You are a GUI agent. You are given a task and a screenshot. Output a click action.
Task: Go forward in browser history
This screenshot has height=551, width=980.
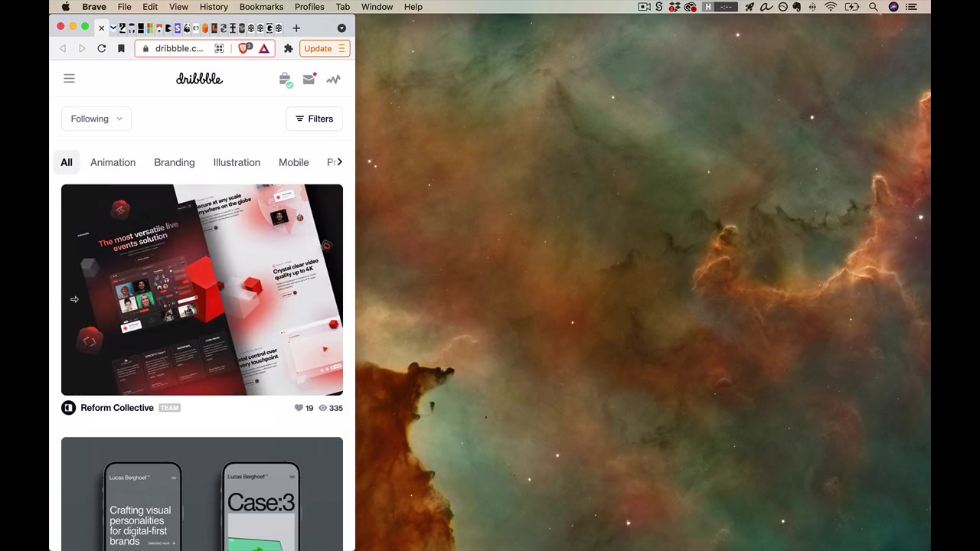tap(82, 48)
